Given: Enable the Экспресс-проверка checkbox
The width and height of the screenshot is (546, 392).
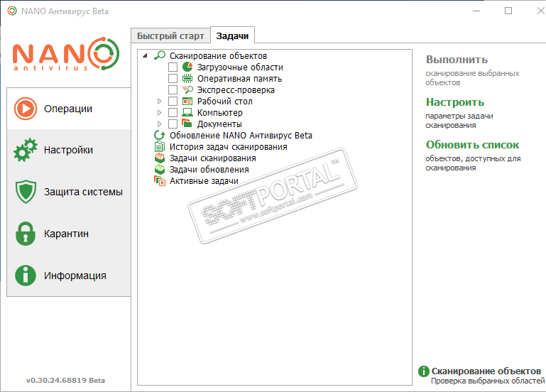Looking at the screenshot, I should (173, 89).
